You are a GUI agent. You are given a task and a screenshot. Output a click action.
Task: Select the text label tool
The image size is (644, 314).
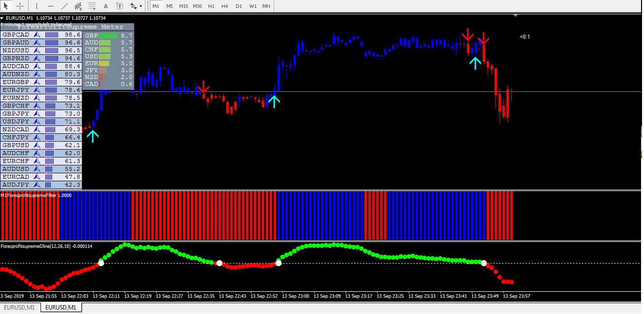(119, 6)
